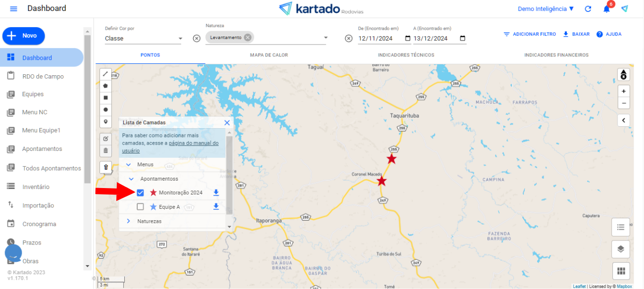Switch to the Mapa de Calor tab
Image resolution: width=644 pixels, height=289 pixels.
269,55
